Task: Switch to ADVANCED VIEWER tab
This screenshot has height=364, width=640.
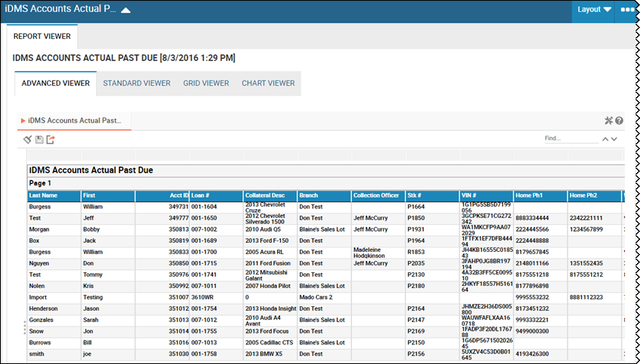Action: click(56, 83)
